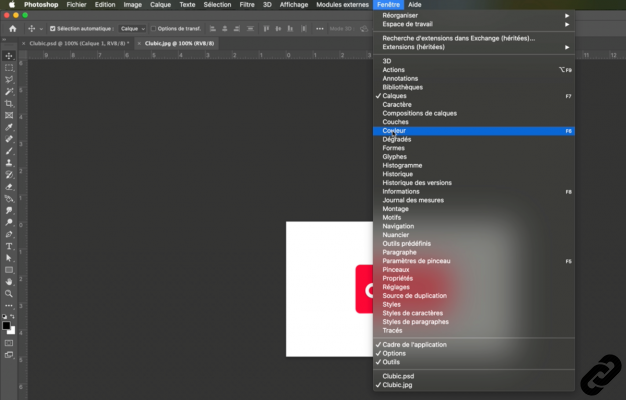
Task: Select the Frame tool
Action: coord(9,115)
